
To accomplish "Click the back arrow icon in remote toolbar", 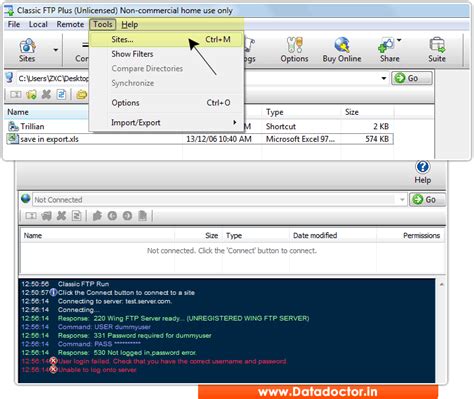I will (x=112, y=216).
